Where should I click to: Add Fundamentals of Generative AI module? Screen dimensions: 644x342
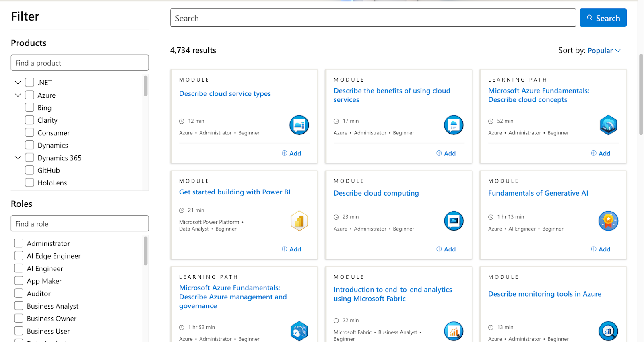pos(601,249)
